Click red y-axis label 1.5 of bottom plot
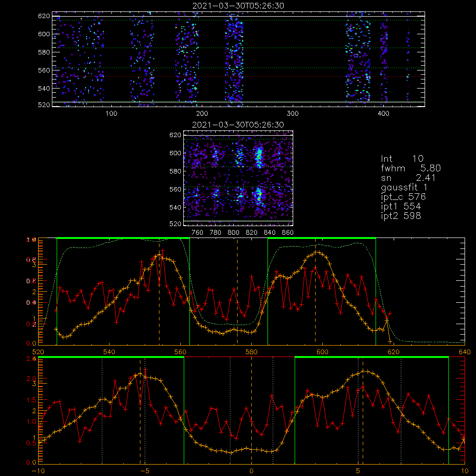 [31, 400]
